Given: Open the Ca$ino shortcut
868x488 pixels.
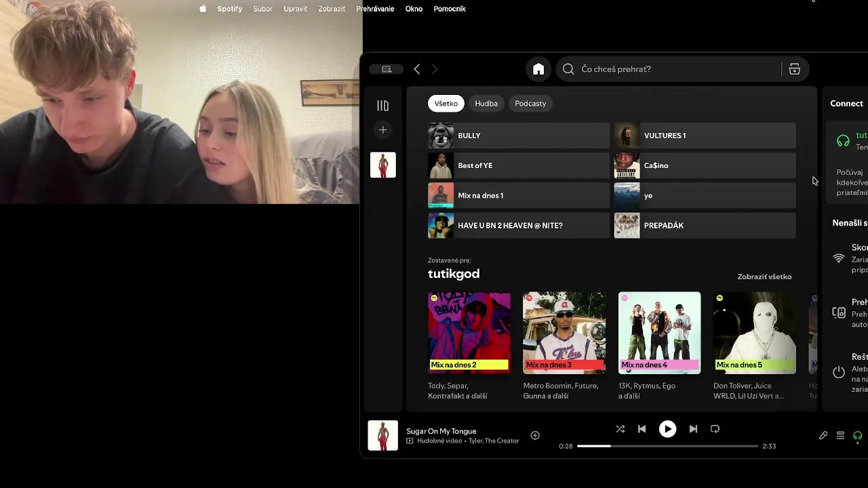Looking at the screenshot, I should 705,165.
